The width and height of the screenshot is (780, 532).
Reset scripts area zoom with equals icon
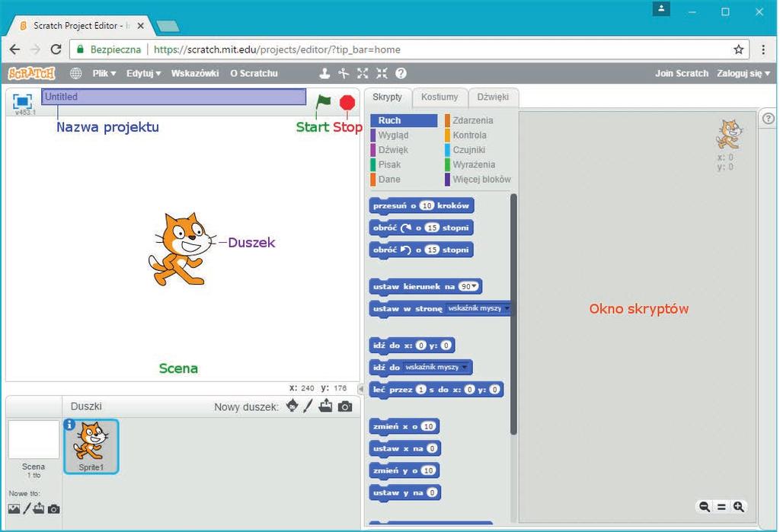[x=721, y=507]
